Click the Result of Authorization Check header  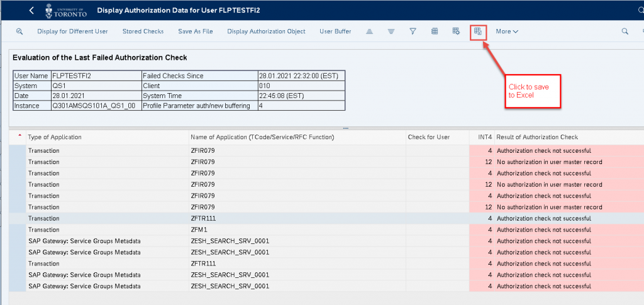tap(537, 137)
